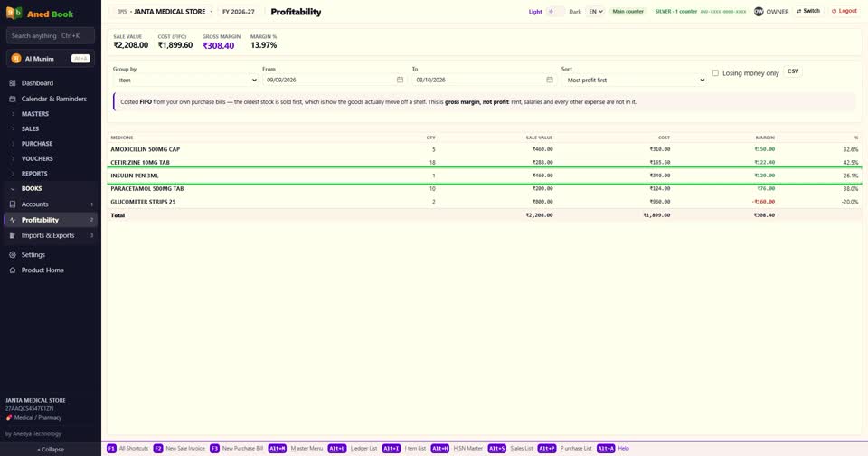Click the MARGIN column header
Screen dimensions: 868x456
(765, 138)
